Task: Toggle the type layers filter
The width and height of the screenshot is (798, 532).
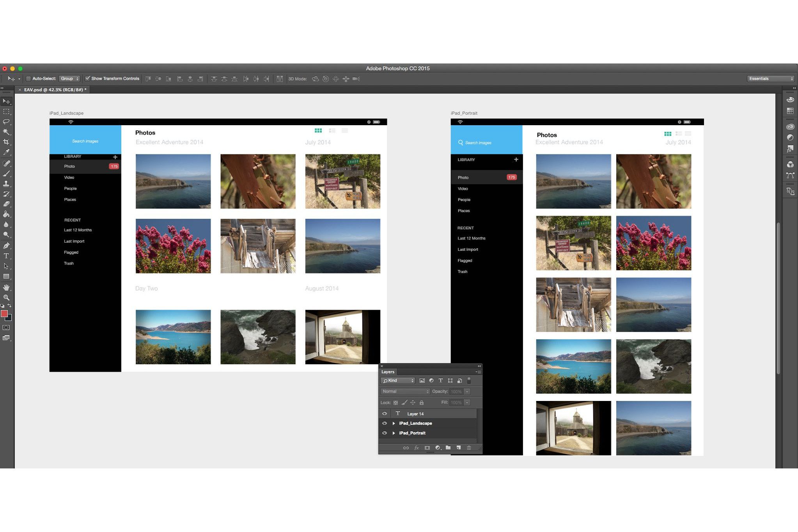Action: (441, 381)
